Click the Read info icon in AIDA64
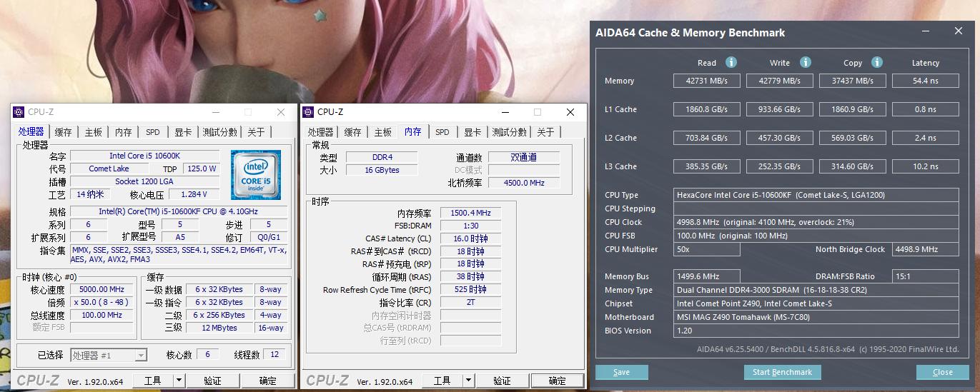 tap(731, 62)
